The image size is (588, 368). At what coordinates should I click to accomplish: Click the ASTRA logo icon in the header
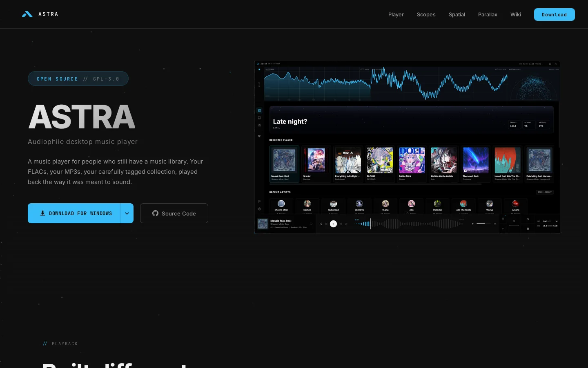coord(27,14)
